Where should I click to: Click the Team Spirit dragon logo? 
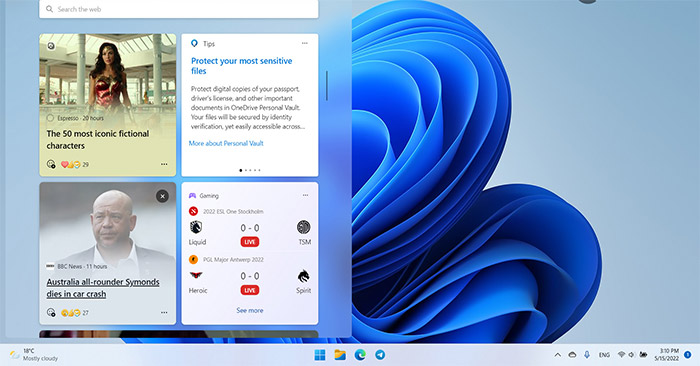coord(304,276)
